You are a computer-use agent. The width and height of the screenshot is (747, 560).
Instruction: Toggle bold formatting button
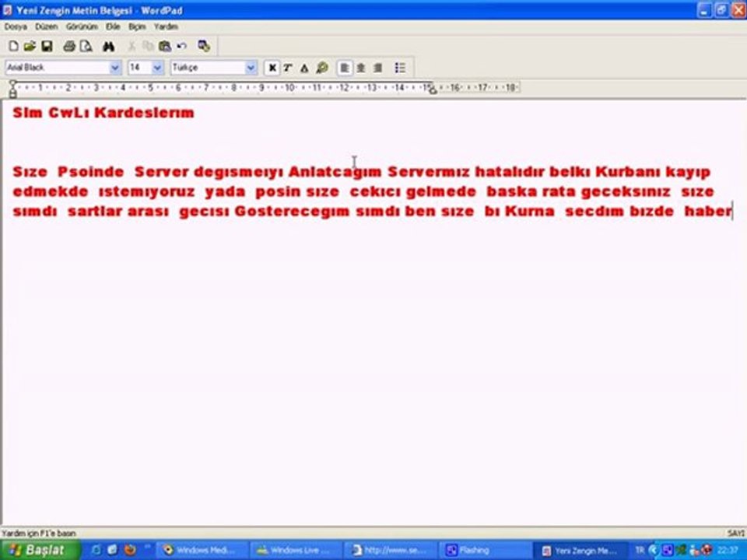click(x=272, y=68)
